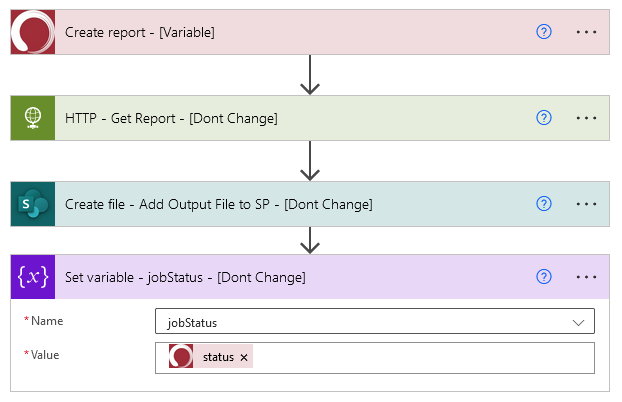622x402 pixels.
Task: Click the Create report connector icon
Action: click(x=32, y=32)
